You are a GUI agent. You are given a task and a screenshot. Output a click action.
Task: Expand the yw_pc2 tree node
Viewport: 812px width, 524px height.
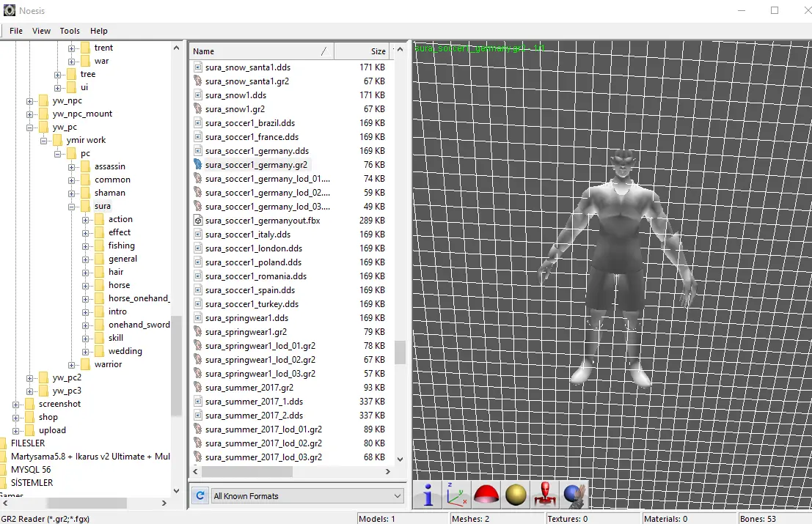point(29,377)
